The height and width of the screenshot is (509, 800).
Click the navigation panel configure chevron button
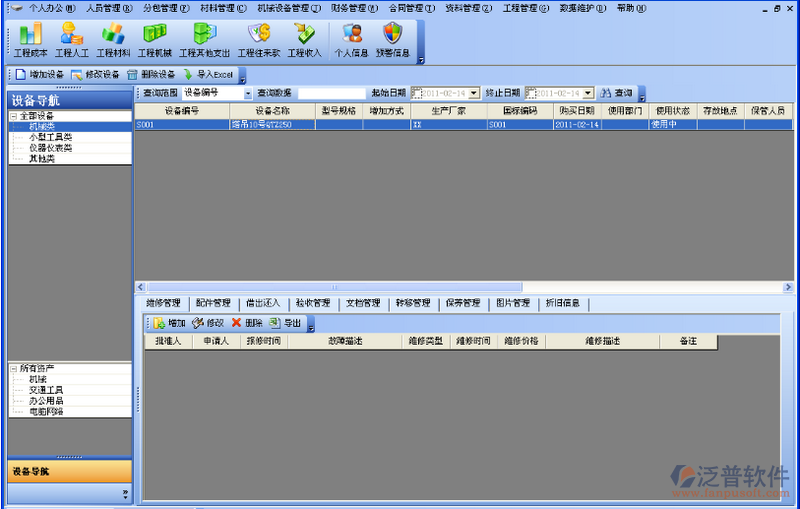click(x=125, y=493)
